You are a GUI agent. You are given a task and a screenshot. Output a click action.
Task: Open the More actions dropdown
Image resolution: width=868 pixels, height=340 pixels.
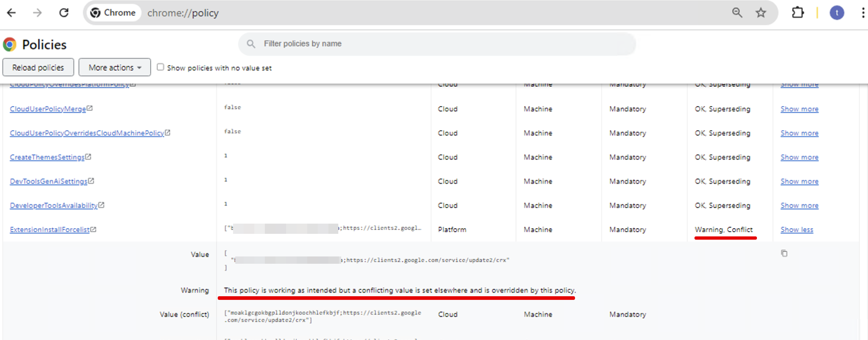click(115, 67)
